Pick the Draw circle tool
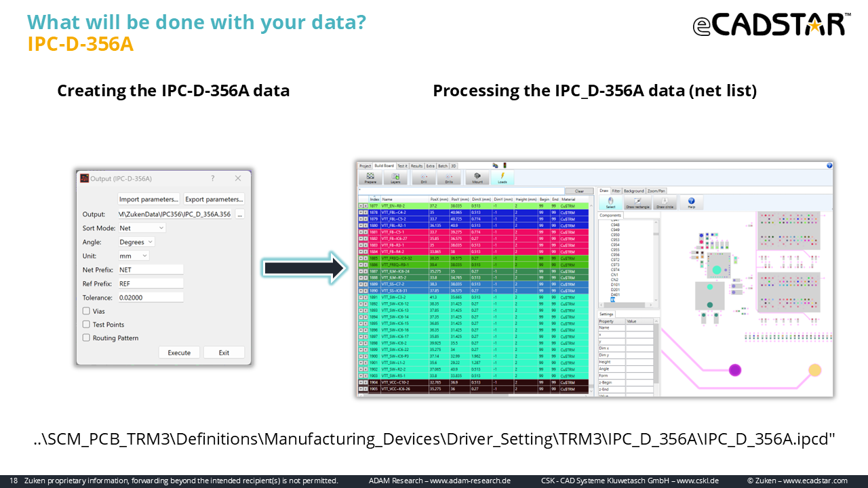This screenshot has height=488, width=868. tap(665, 203)
